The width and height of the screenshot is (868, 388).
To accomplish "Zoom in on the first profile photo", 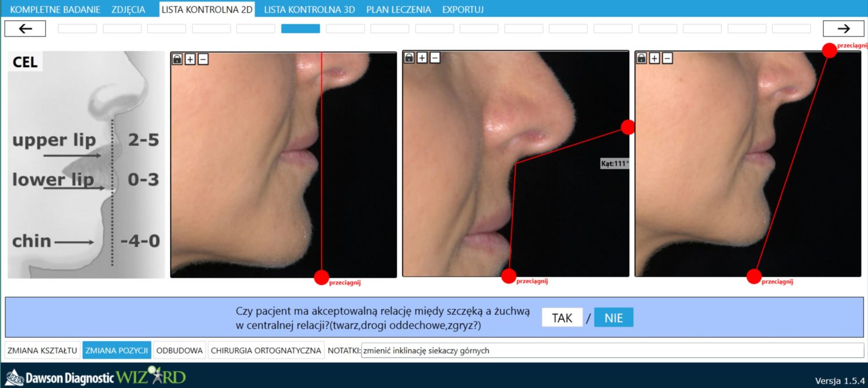I will [x=190, y=58].
